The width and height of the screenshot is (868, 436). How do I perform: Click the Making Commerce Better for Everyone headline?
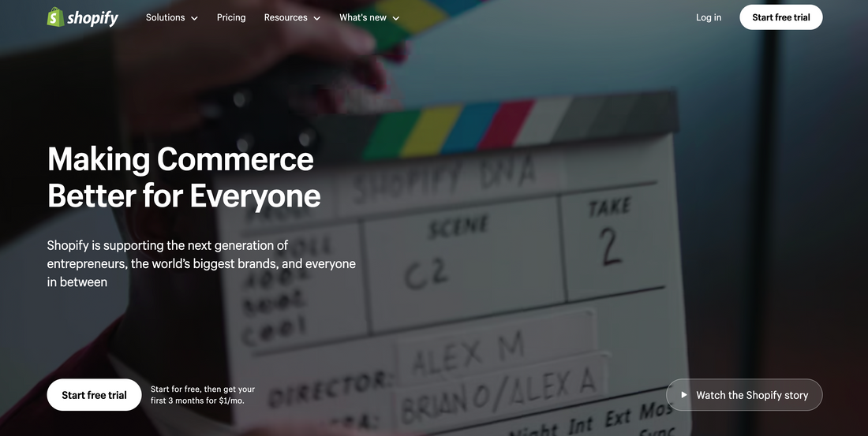coord(183,177)
